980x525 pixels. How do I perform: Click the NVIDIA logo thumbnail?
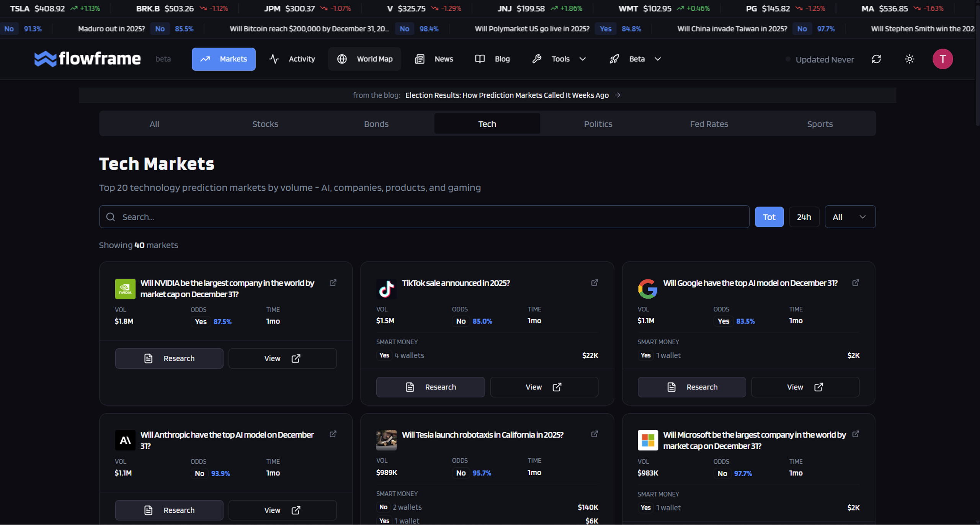pyautogui.click(x=125, y=289)
